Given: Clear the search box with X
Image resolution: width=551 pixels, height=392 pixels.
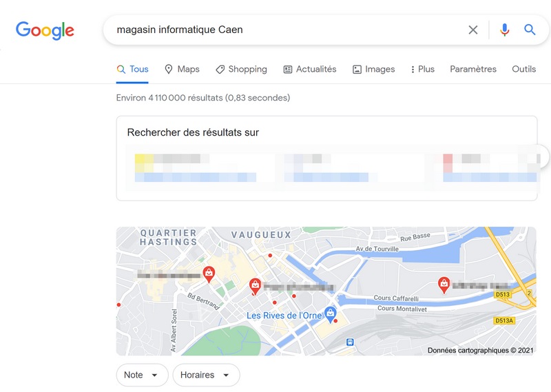Looking at the screenshot, I should [473, 30].
